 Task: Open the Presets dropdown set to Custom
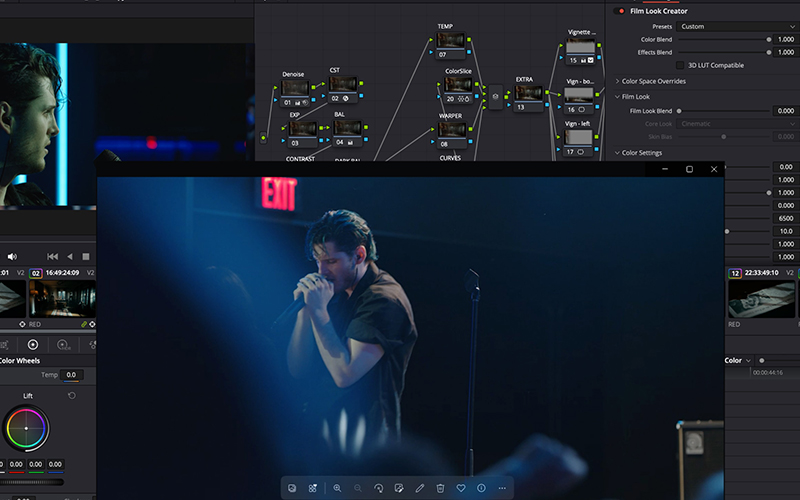tap(735, 26)
